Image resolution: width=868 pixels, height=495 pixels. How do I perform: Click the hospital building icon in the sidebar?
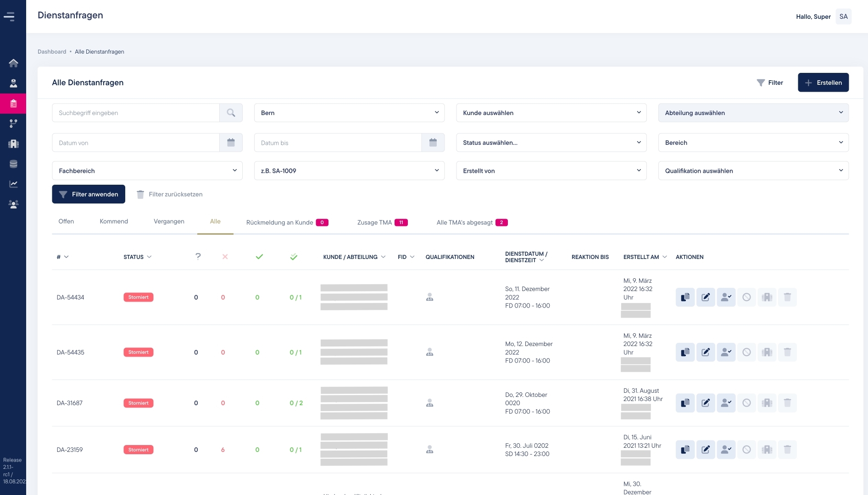pyautogui.click(x=13, y=143)
